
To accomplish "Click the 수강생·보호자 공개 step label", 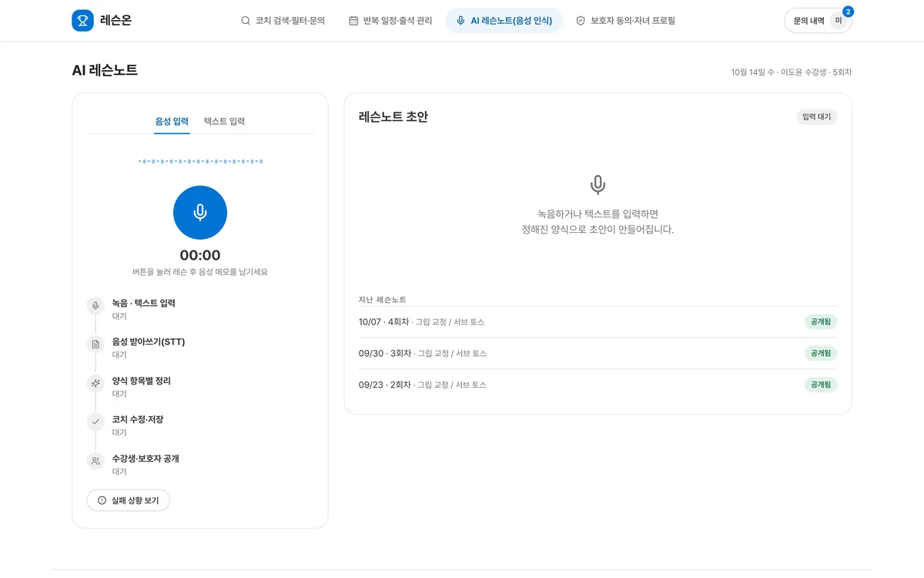I will pos(146,459).
